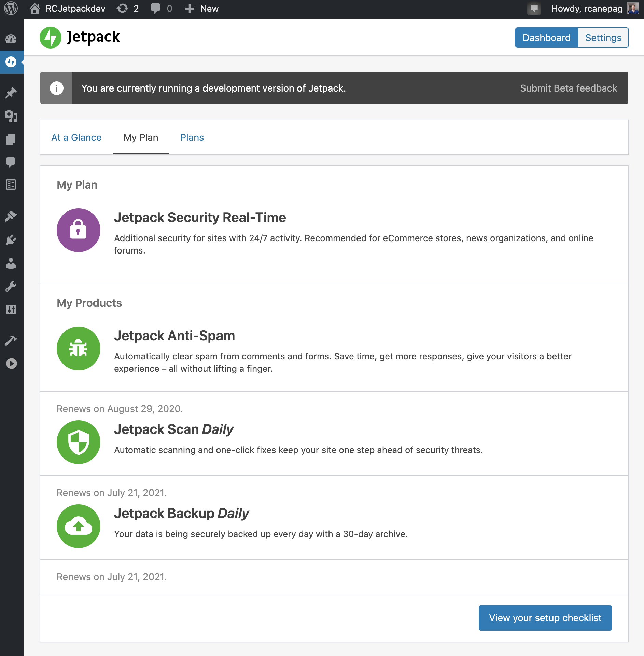The image size is (644, 656).
Task: Open the Plans tab
Action: [x=192, y=138]
